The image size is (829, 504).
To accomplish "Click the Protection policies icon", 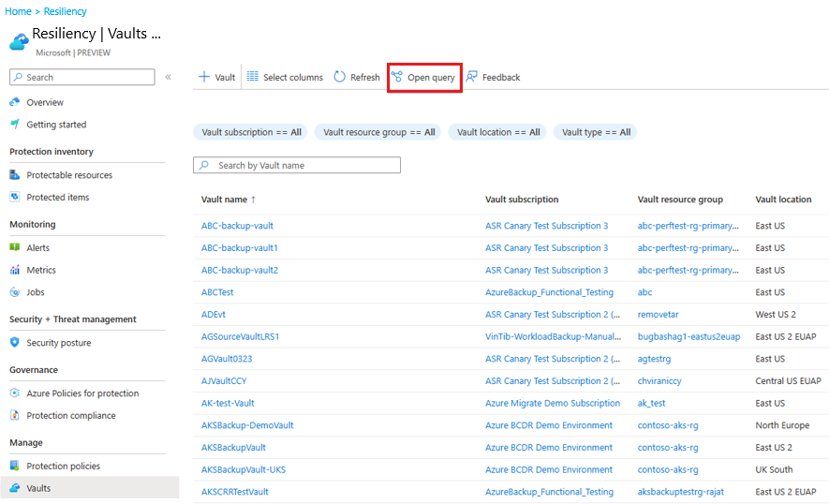I will pyautogui.click(x=15, y=466).
